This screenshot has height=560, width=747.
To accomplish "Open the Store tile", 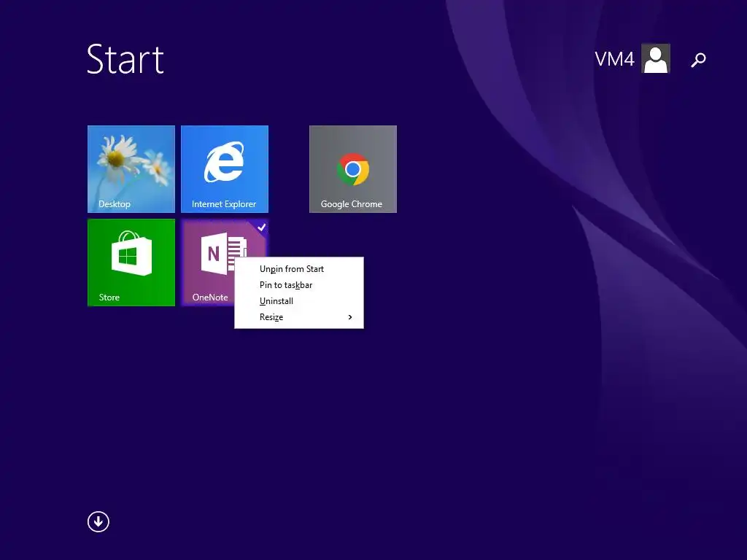I will click(131, 262).
